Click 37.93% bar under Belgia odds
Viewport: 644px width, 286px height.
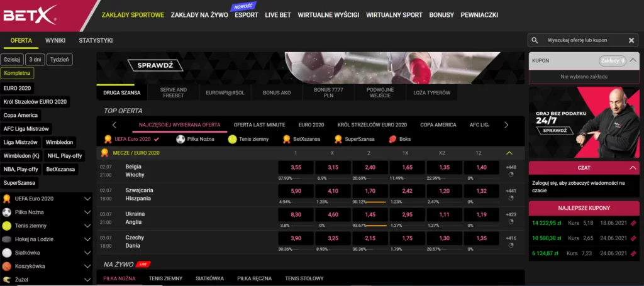(296, 178)
